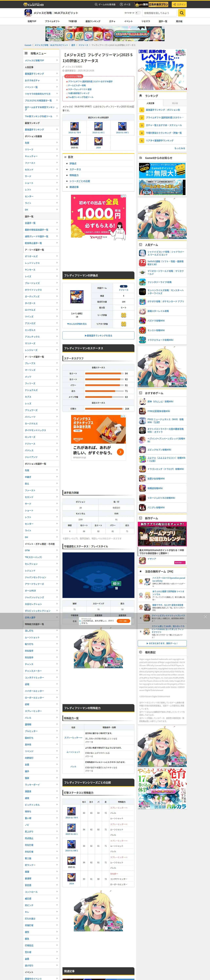Viewport: 210px width, 980px height.
Task: Open ▶まだまだあります、無料ゲーム！ button
Action: click(x=162, y=643)
